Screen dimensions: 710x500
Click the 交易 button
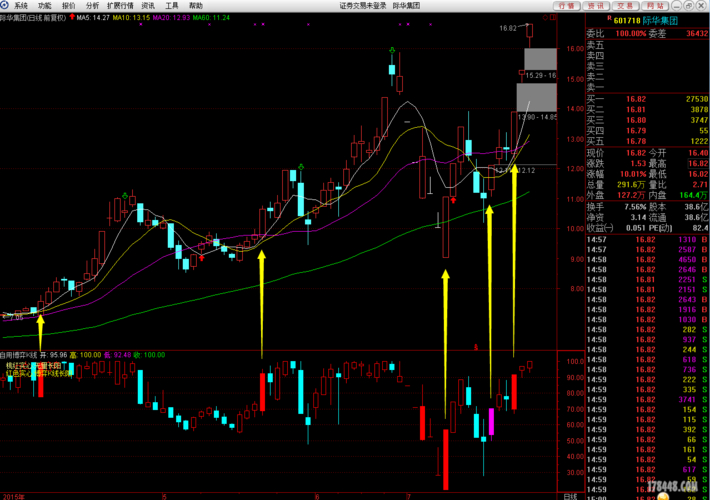pyautogui.click(x=625, y=5)
